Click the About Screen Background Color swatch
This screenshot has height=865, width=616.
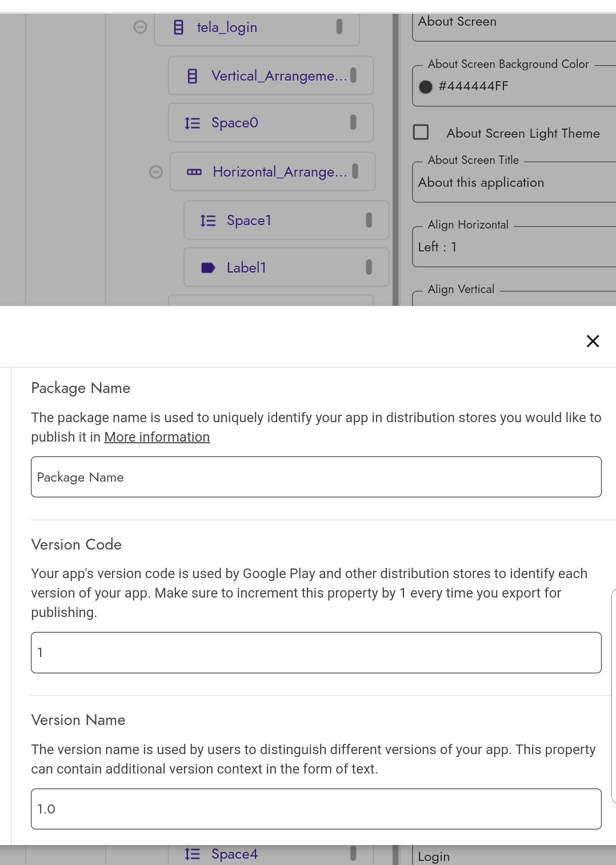(x=426, y=87)
